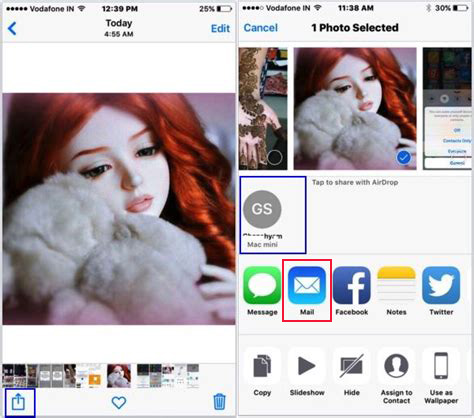474x418 pixels.
Task: Tap the 30% battery indicator in right status bar
Action: point(452,8)
